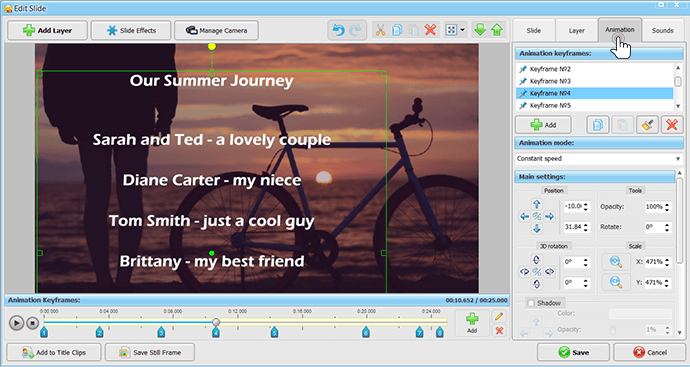Nudge position right with the blue right arrow

click(x=549, y=217)
